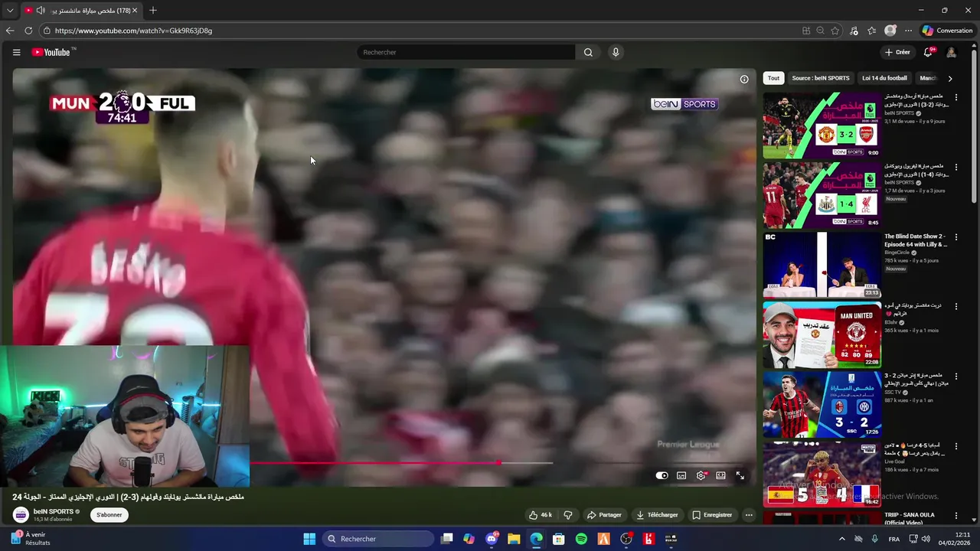The image size is (980, 551).
Task: Toggle the autoplay switch in the player
Action: pyautogui.click(x=662, y=475)
